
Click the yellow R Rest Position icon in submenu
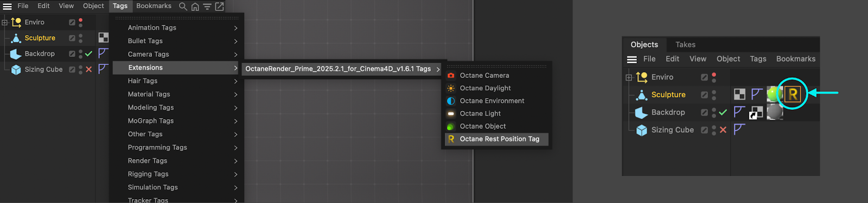(451, 139)
